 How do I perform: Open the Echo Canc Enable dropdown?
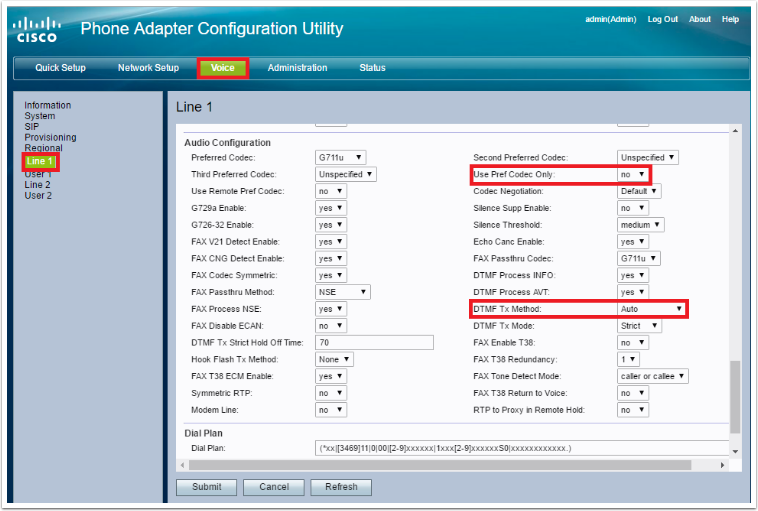click(633, 242)
